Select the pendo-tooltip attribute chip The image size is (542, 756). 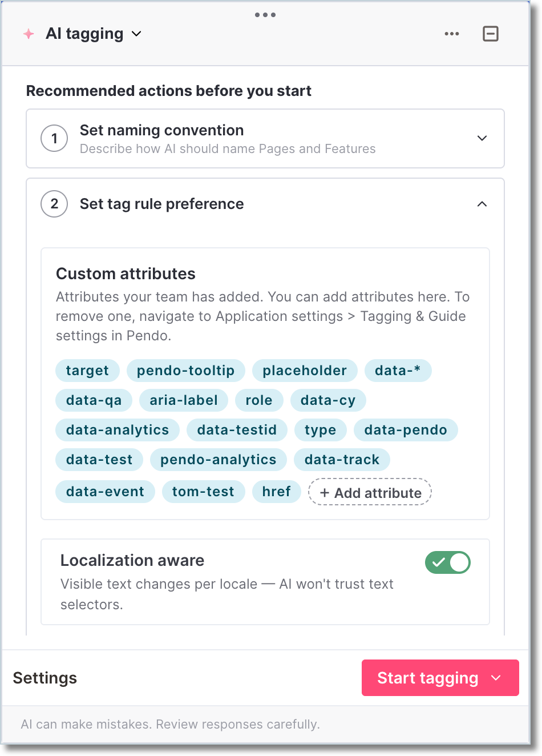pyautogui.click(x=186, y=371)
